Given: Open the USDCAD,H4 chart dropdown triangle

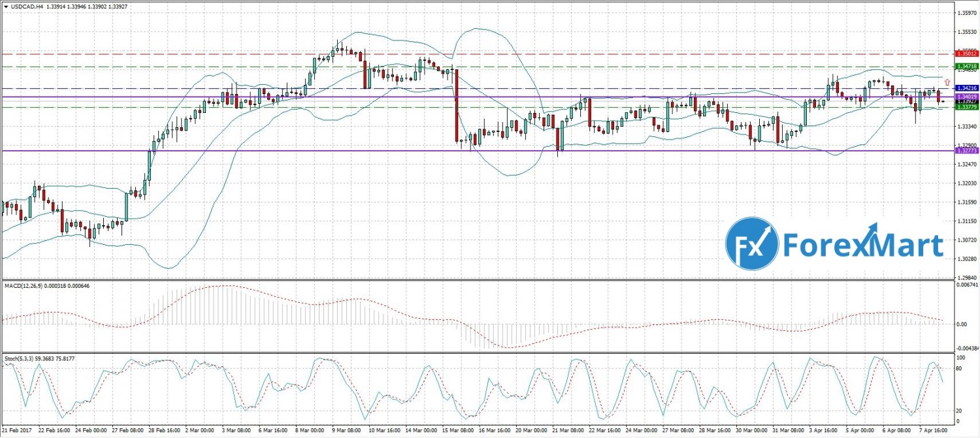Looking at the screenshot, I should point(5,5).
